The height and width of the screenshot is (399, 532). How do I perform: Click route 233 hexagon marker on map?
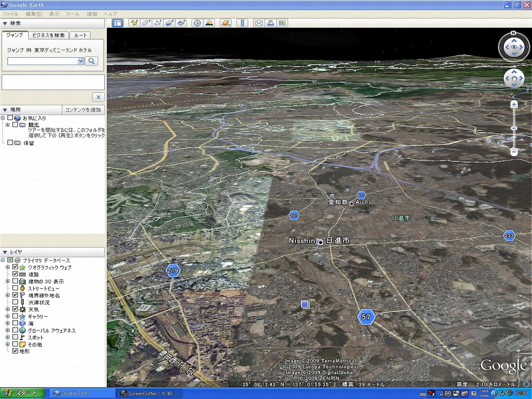pyautogui.click(x=509, y=236)
